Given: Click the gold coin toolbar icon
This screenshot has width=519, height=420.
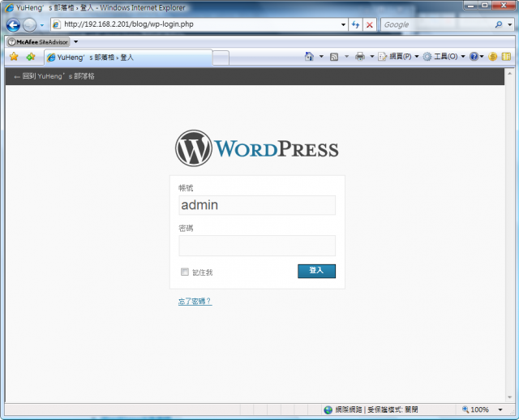Looking at the screenshot, I should (x=492, y=57).
